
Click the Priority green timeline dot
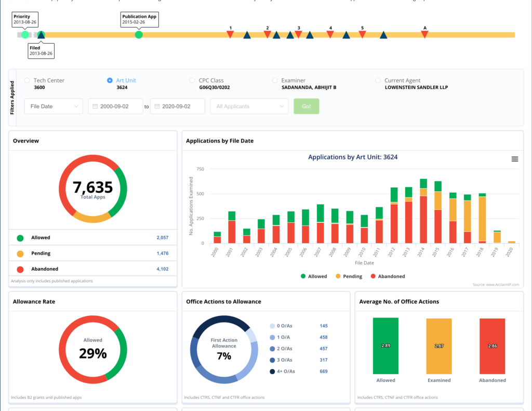coord(25,35)
